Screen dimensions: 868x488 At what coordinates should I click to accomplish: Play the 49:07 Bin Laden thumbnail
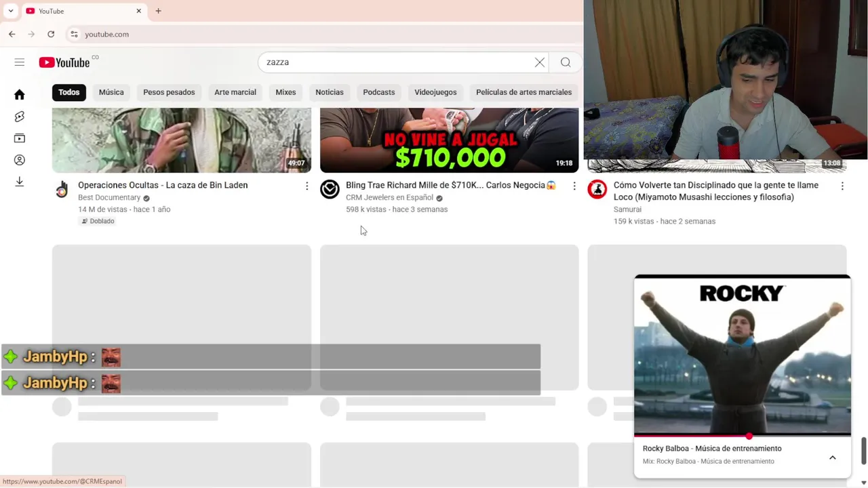[x=182, y=140]
